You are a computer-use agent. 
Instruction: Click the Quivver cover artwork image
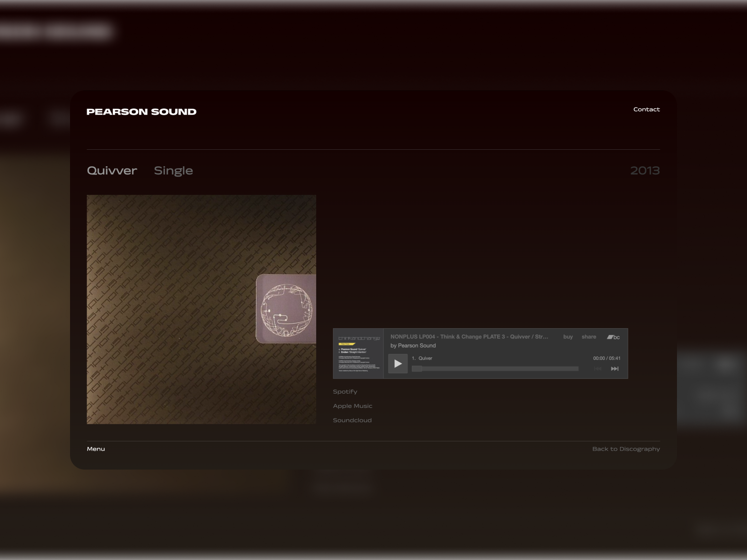(201, 310)
